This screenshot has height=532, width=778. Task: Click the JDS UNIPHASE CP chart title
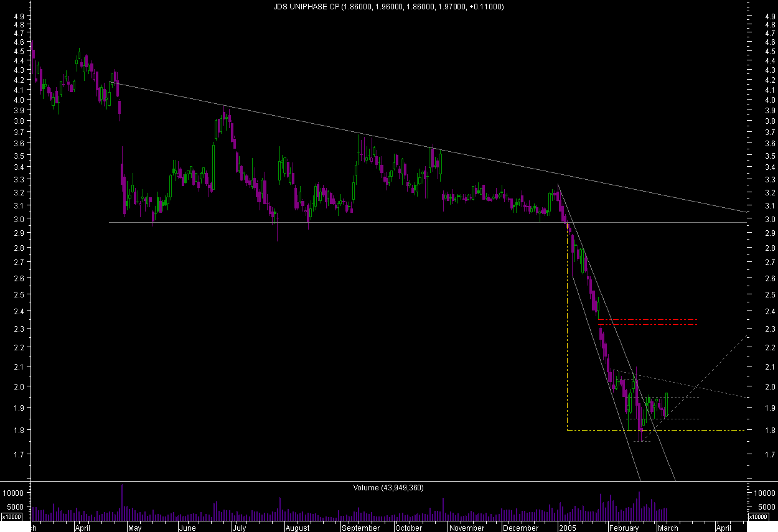pos(388,7)
